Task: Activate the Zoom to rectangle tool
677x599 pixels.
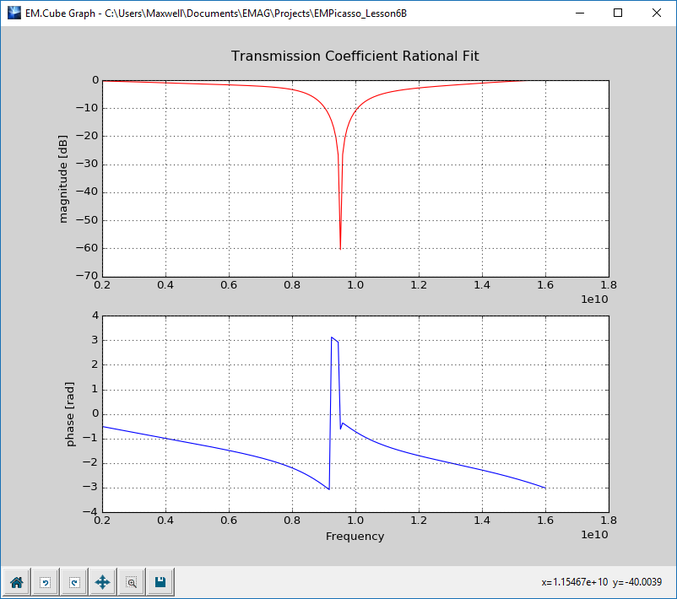Action: tap(131, 583)
